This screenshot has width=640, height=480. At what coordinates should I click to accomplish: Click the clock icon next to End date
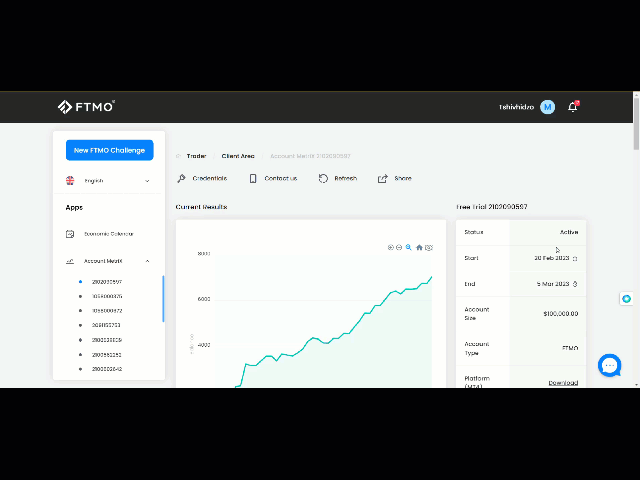click(575, 284)
